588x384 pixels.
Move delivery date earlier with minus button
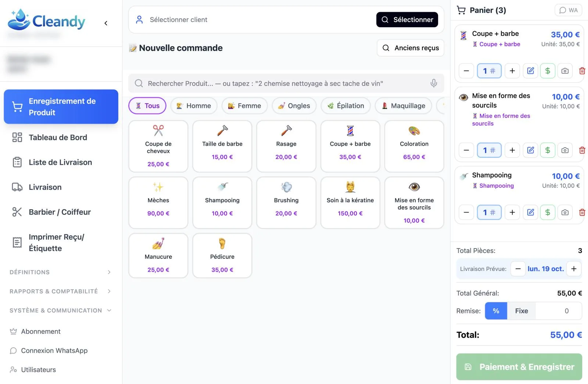click(518, 269)
